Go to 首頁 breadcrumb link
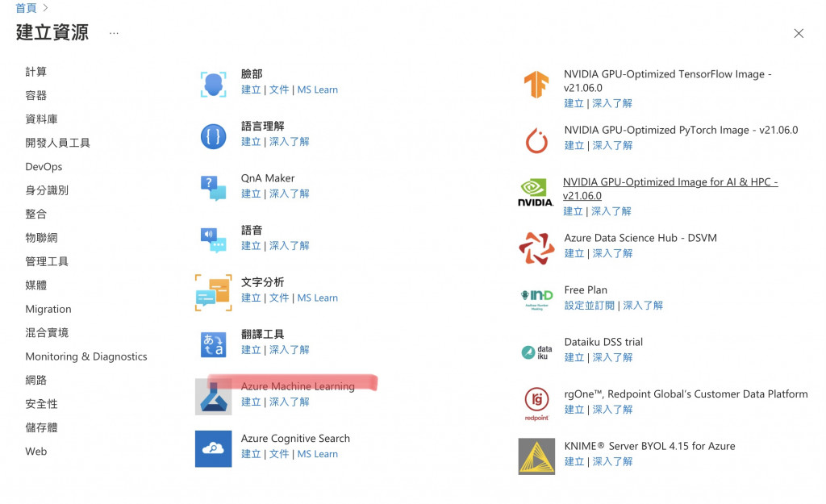 coord(26,8)
